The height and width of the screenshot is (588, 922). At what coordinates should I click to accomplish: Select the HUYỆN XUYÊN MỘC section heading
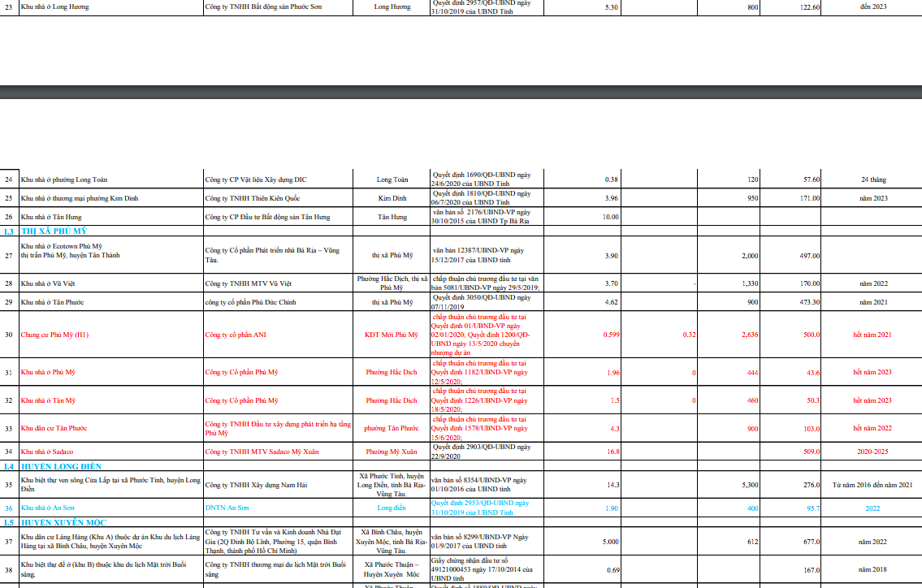point(63,522)
